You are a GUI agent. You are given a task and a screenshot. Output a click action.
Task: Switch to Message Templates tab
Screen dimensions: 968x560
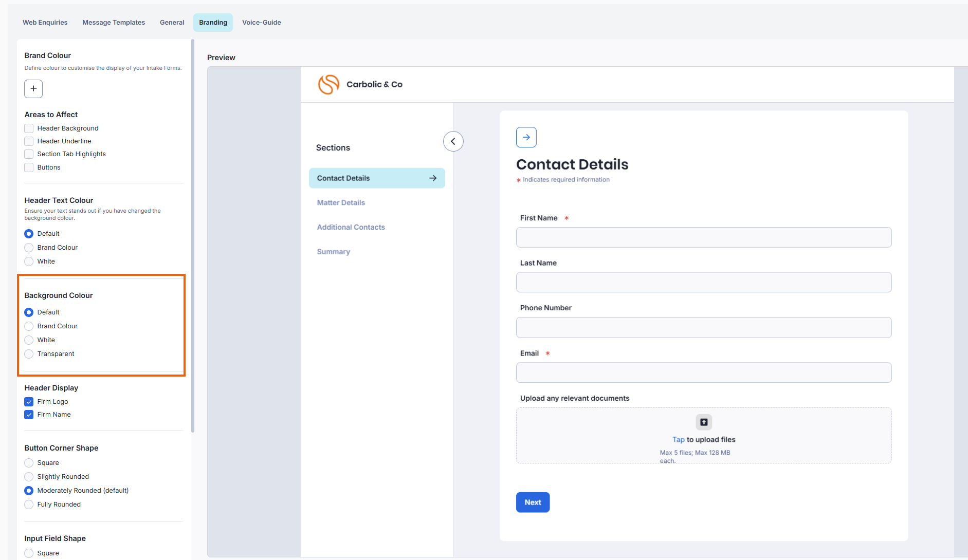click(x=114, y=23)
